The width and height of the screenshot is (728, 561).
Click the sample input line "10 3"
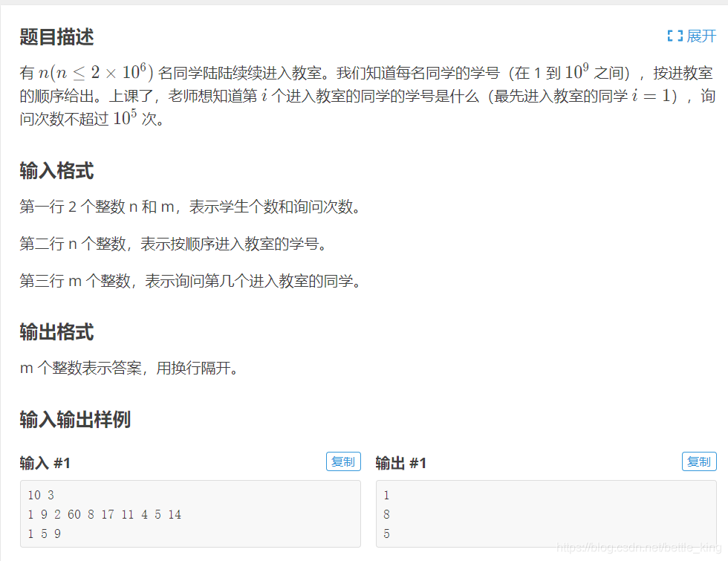[41, 495]
